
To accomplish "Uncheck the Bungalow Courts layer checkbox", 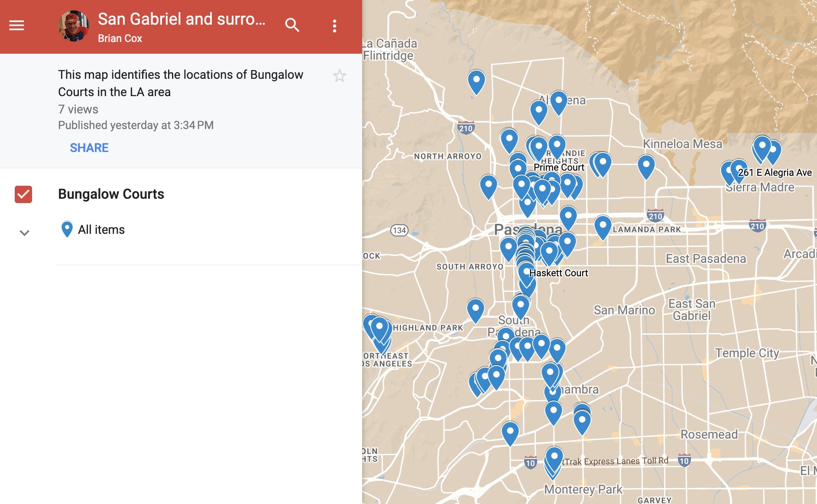I will (x=23, y=194).
